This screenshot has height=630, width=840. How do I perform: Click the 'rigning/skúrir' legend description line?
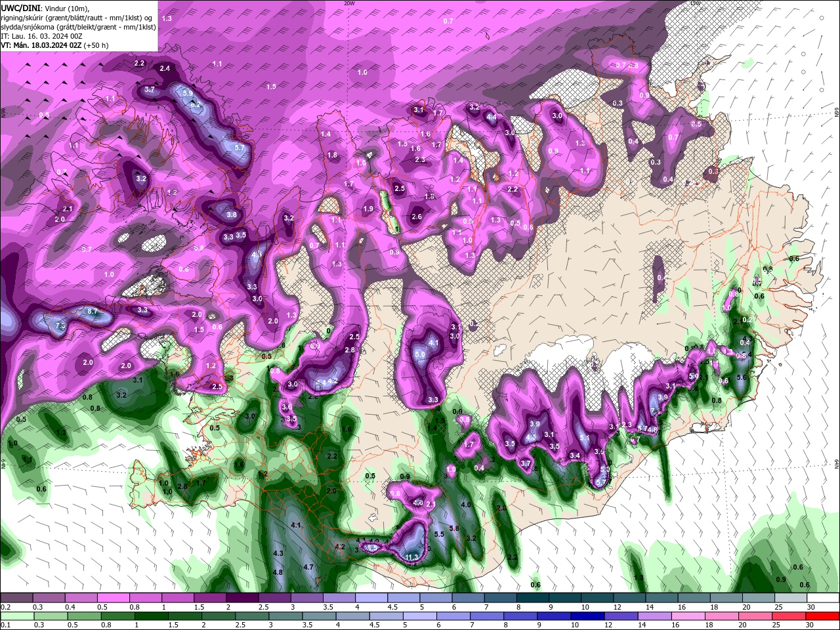77,18
